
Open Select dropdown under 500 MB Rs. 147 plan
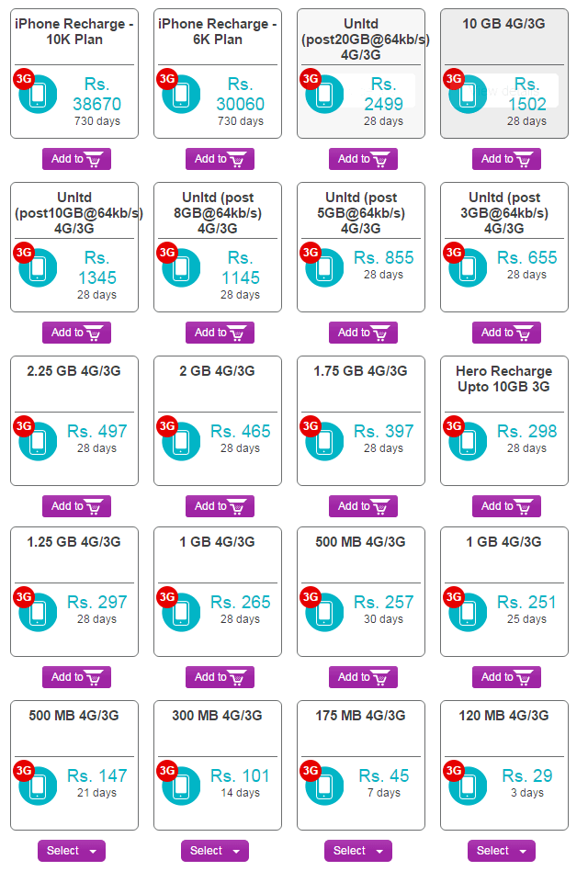point(72,851)
